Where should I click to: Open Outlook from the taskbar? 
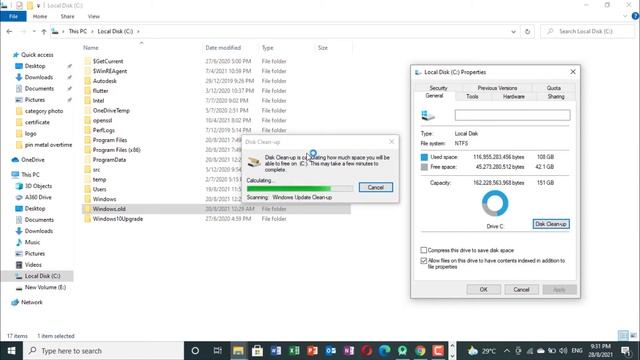coord(331,351)
